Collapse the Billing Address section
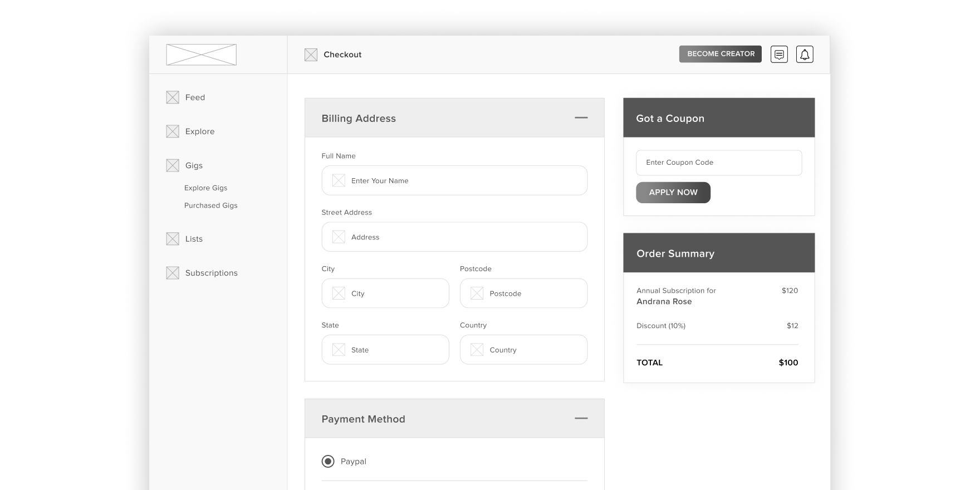The image size is (980, 490). click(581, 118)
